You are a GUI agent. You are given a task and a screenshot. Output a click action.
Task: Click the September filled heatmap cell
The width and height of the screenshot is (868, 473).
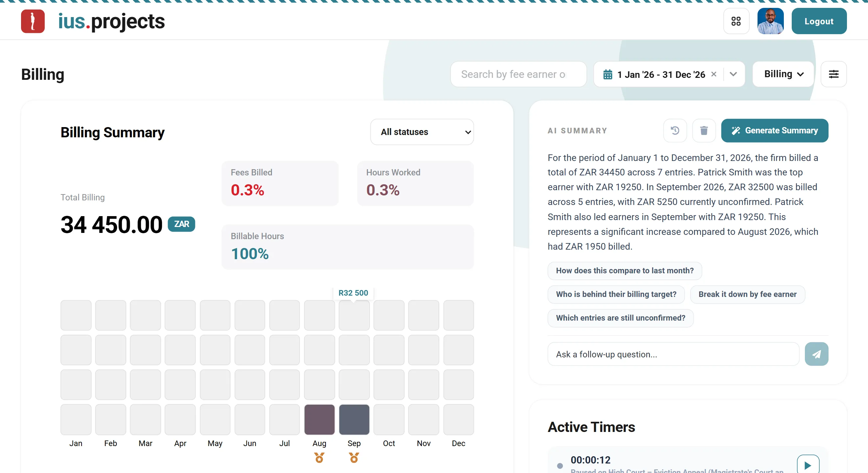point(354,419)
